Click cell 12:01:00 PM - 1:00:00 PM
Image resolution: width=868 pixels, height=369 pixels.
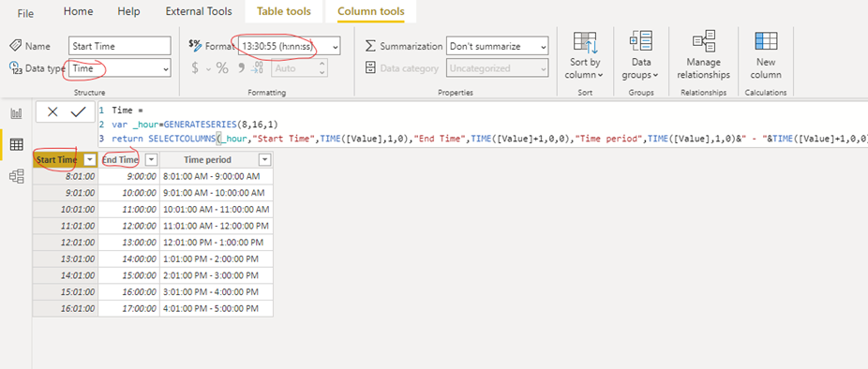click(x=217, y=243)
